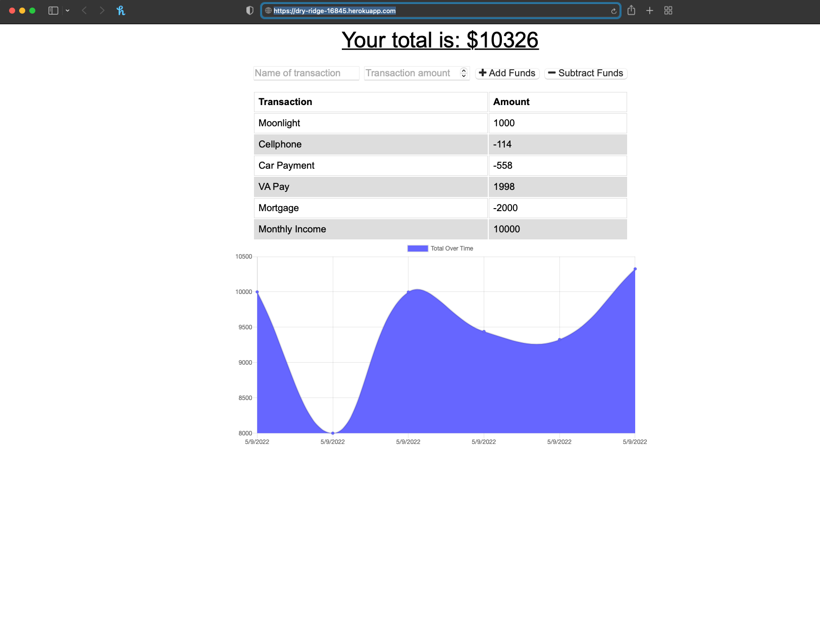This screenshot has height=644, width=820.
Task: Click the privacy shield icon near address bar
Action: tap(250, 10)
